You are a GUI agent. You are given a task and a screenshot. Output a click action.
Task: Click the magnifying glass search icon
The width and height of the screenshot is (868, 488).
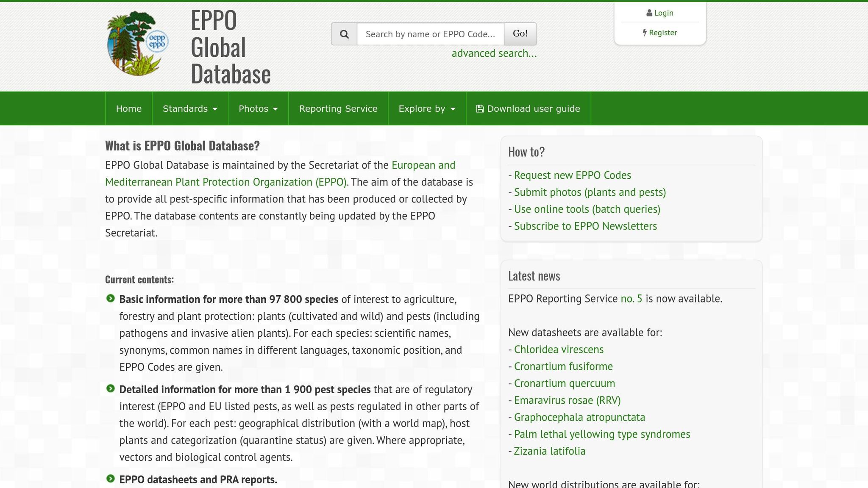tap(344, 34)
